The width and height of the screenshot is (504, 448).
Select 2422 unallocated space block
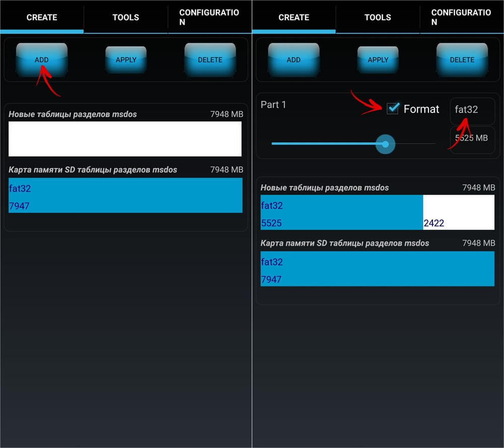(x=459, y=212)
